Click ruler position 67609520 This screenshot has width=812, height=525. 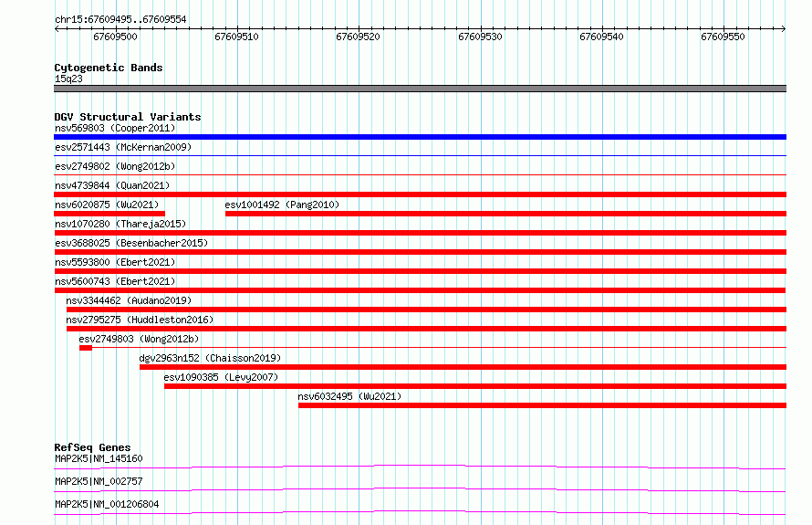pyautogui.click(x=358, y=37)
